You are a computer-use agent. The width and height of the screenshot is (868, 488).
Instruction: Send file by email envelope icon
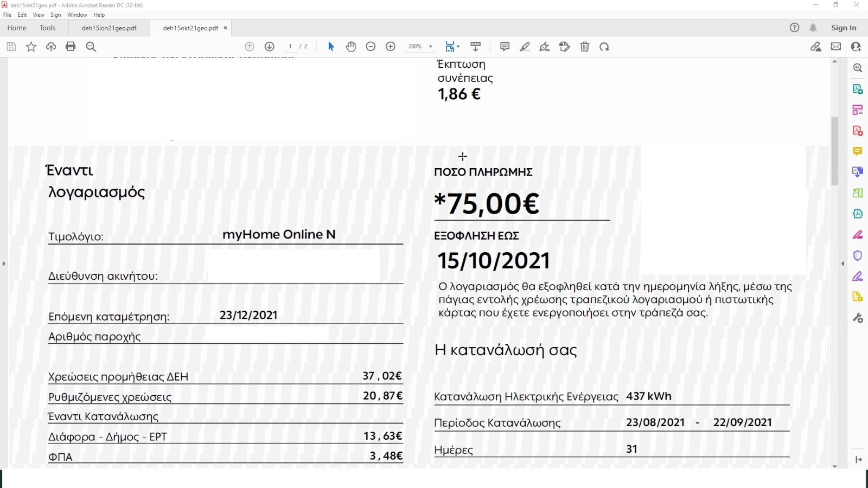tap(836, 47)
